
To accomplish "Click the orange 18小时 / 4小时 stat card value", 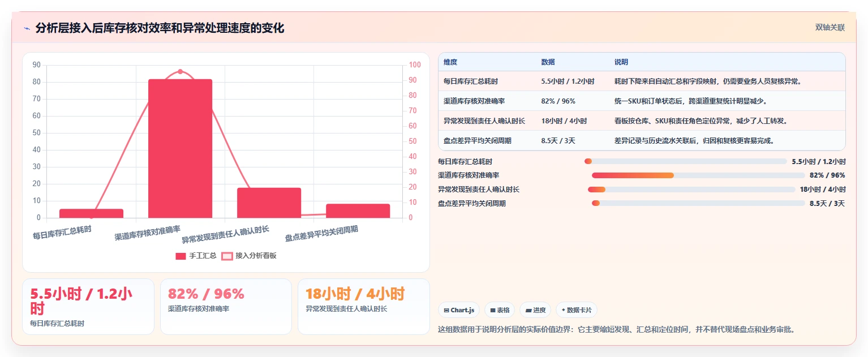I will 355,294.
